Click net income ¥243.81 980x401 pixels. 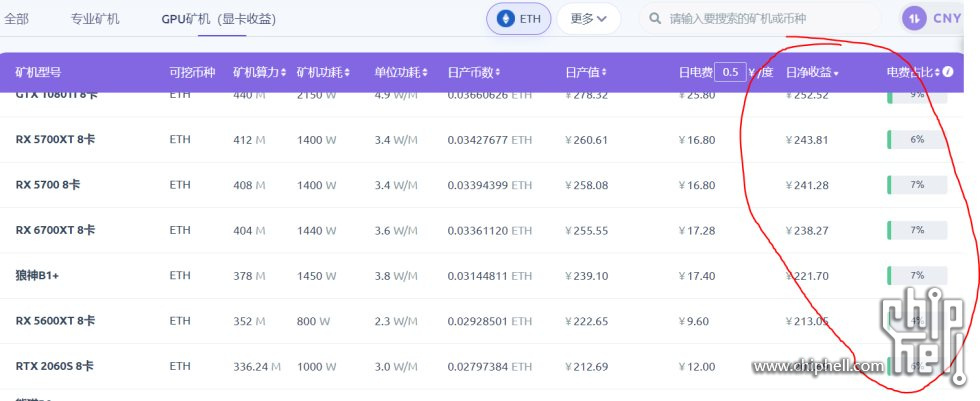point(807,140)
